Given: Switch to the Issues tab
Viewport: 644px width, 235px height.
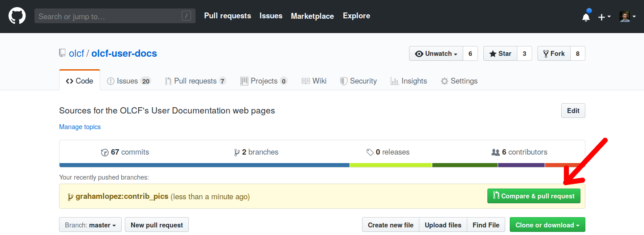Looking at the screenshot, I should pos(128,81).
